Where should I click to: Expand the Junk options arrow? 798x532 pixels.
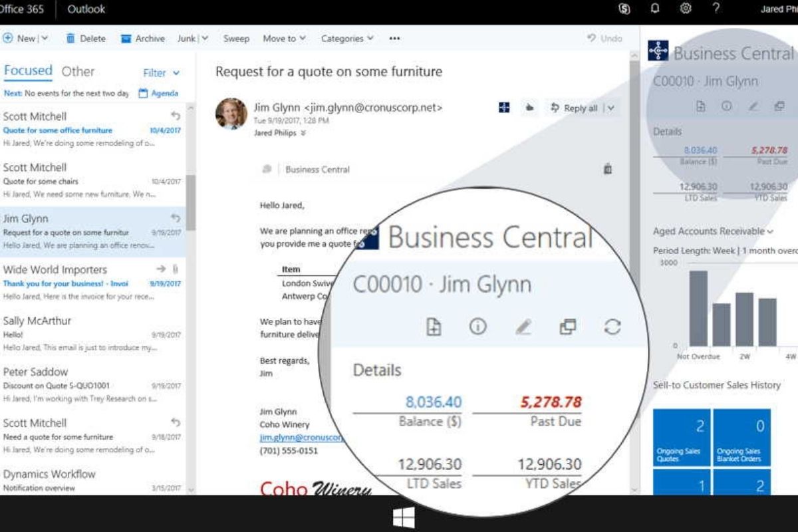(205, 39)
